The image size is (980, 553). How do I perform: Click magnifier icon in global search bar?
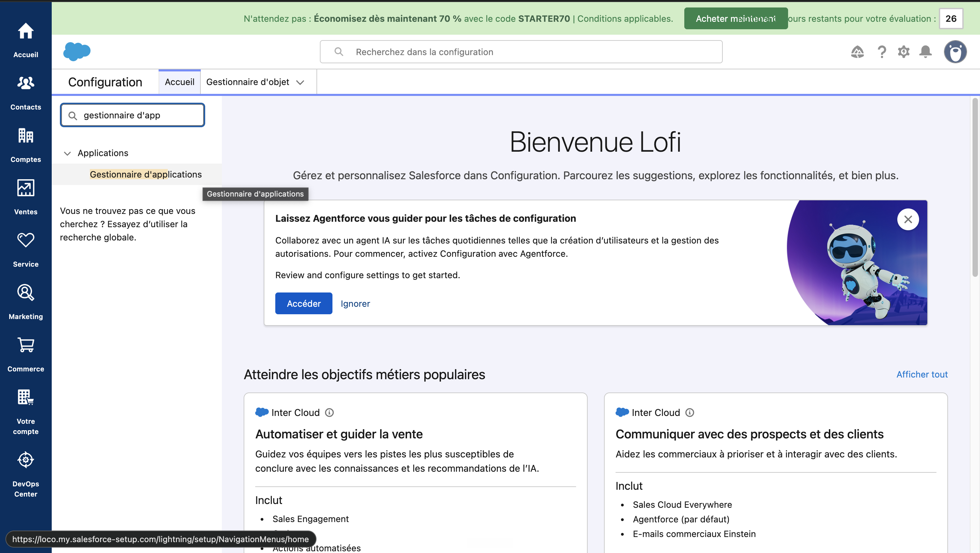click(339, 51)
